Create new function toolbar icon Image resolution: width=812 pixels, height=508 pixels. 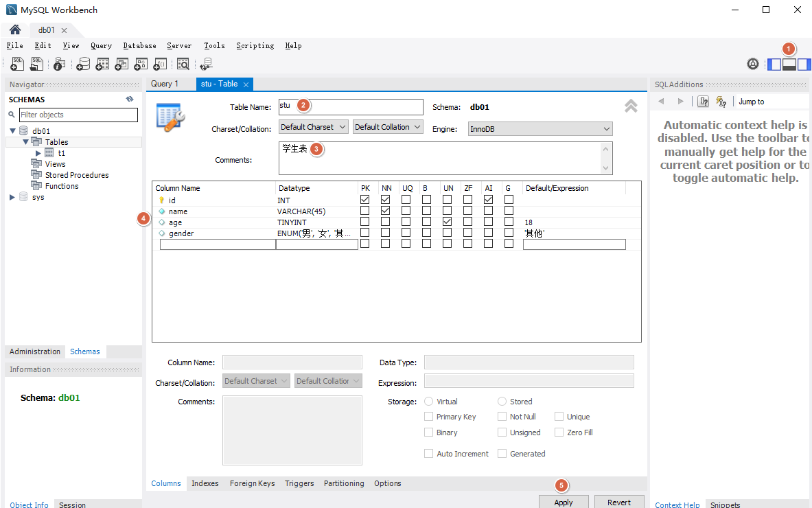160,64
